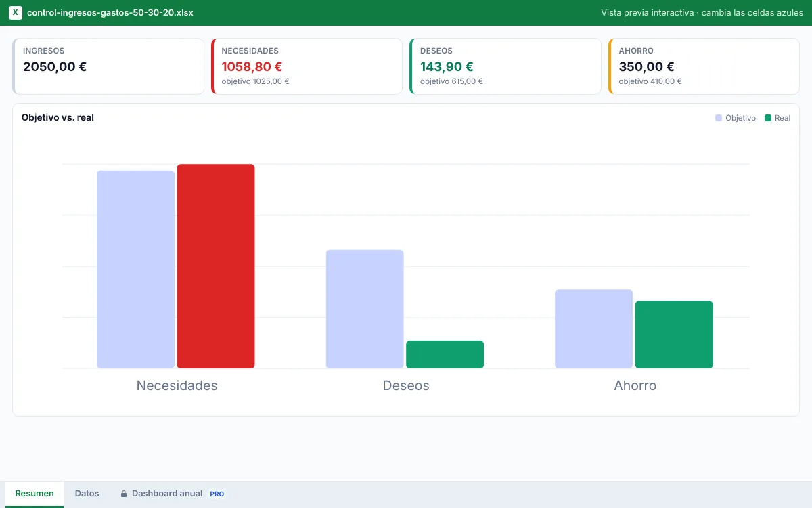Viewport: 812px width, 508px height.
Task: Select the 1058,80 € necesidades value
Action: pos(252,66)
